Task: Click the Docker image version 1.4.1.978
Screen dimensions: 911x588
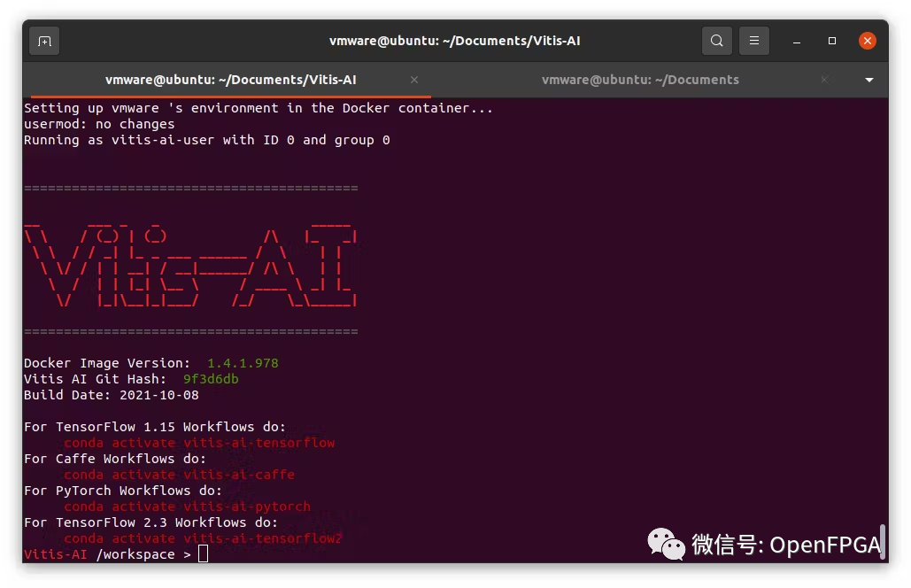Action: pyautogui.click(x=243, y=363)
